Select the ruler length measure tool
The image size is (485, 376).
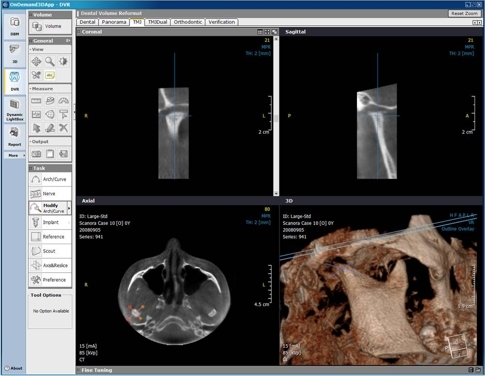tap(36, 100)
